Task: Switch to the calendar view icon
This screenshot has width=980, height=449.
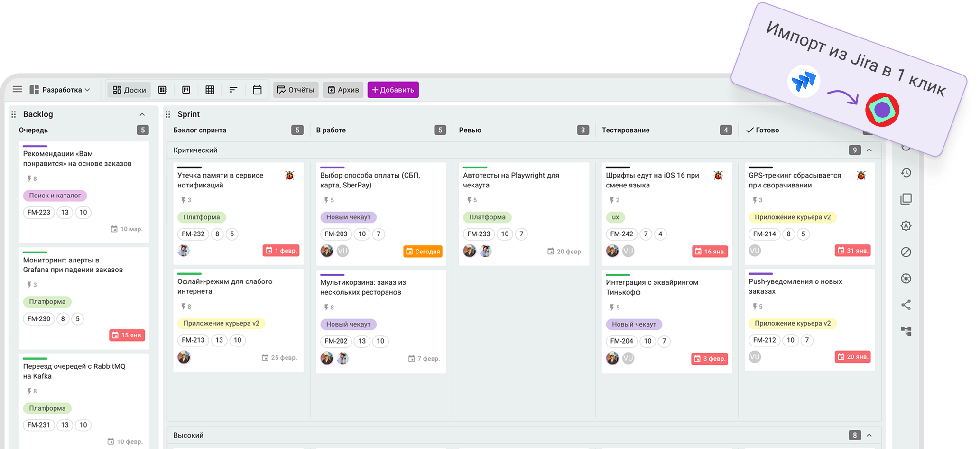Action: (257, 90)
